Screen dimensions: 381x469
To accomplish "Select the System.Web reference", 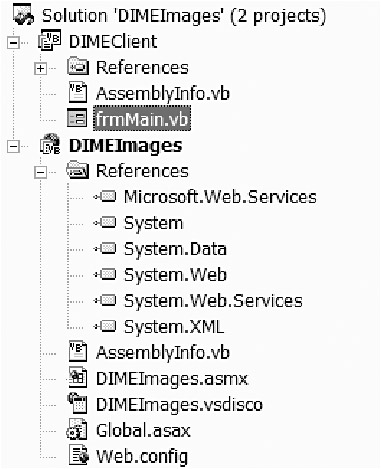I will (175, 275).
